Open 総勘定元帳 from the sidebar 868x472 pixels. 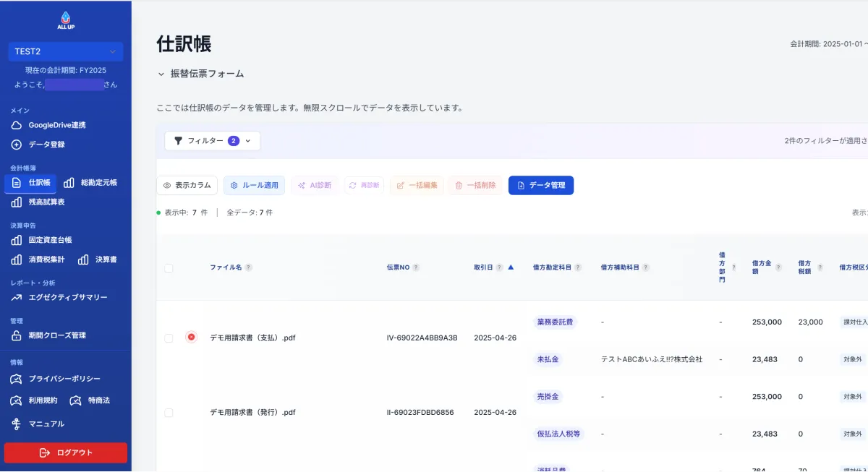[101, 182]
